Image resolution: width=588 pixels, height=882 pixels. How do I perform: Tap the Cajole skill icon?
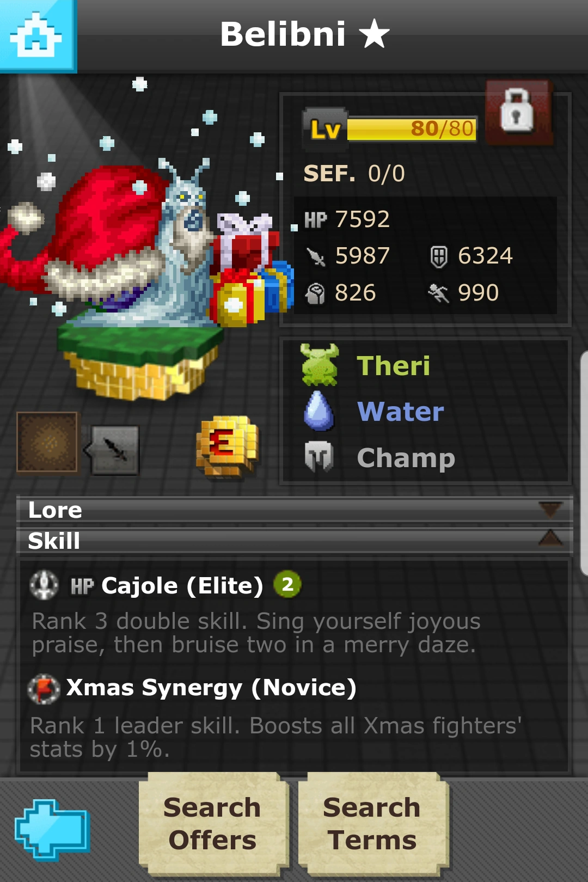44,585
